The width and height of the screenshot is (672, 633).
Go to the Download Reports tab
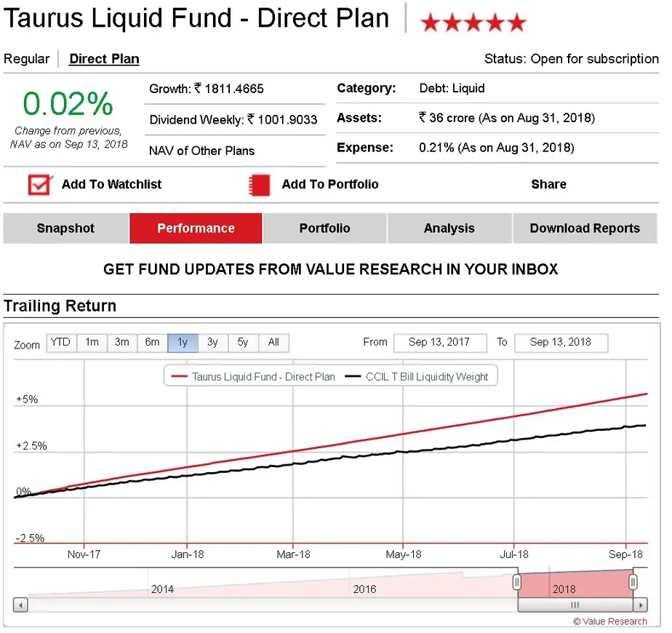(585, 228)
